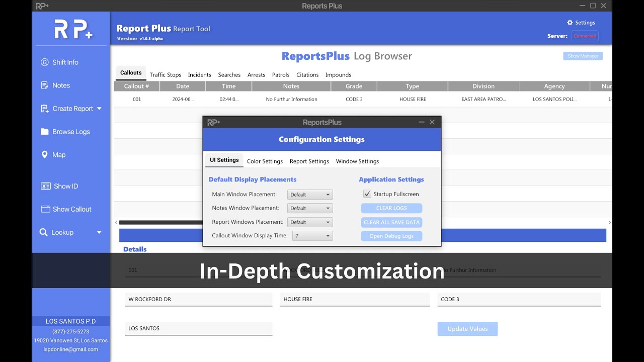The image size is (644, 362).
Task: Expand the Lookup menu arrow
Action: pyautogui.click(x=99, y=232)
